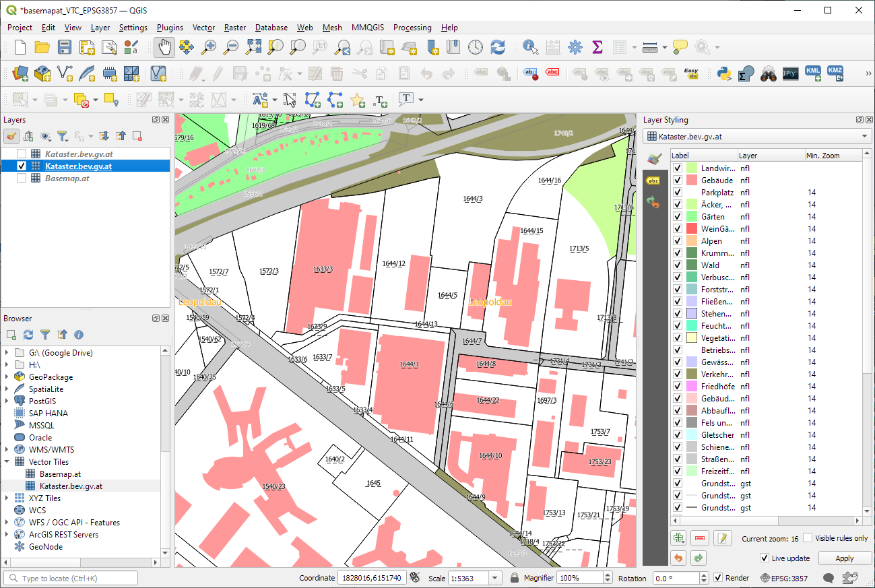Select the Pan Map hand tool
Screen dimensions: 875x588
[164, 47]
